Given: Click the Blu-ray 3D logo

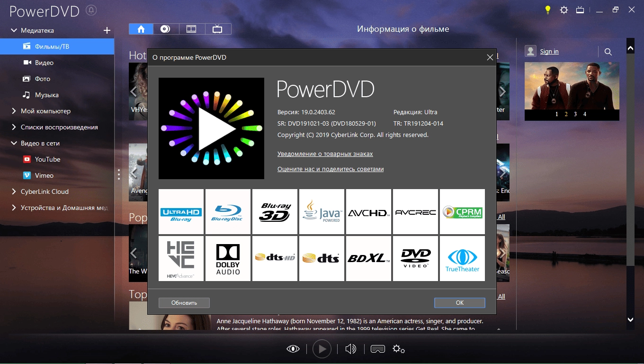Looking at the screenshot, I should [275, 211].
